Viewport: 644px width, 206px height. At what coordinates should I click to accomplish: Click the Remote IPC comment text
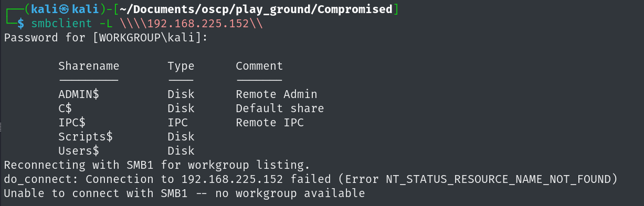point(270,123)
